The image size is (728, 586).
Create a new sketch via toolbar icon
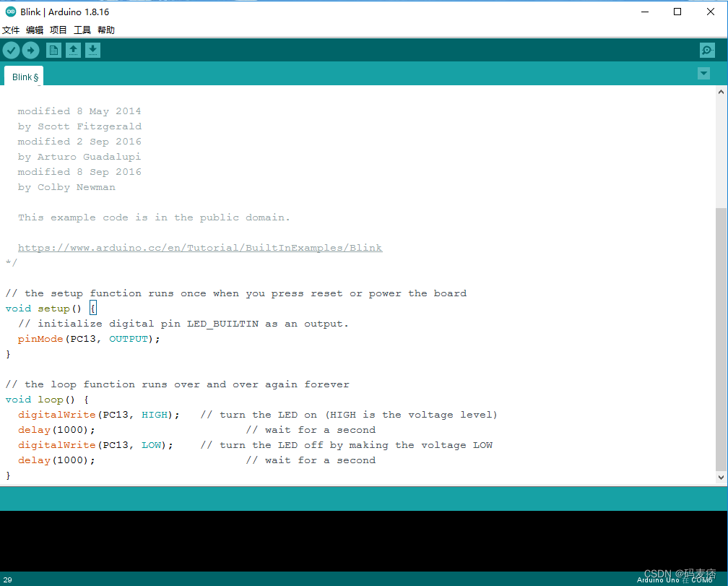tap(53, 50)
